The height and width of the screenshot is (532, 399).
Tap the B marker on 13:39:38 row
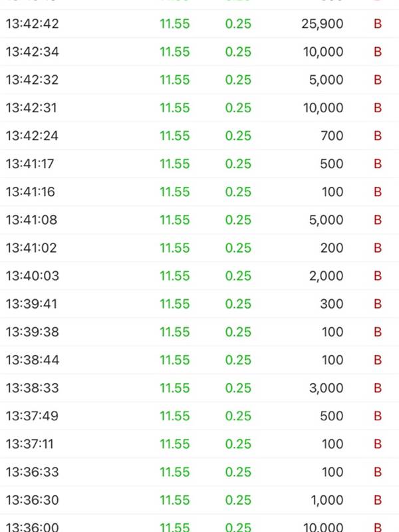pyautogui.click(x=378, y=332)
